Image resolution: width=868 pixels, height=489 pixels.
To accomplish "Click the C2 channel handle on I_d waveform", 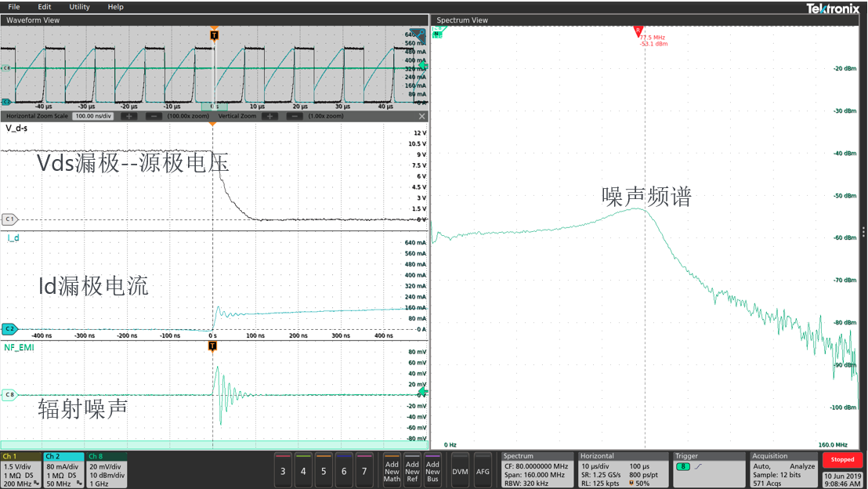I will 10,329.
